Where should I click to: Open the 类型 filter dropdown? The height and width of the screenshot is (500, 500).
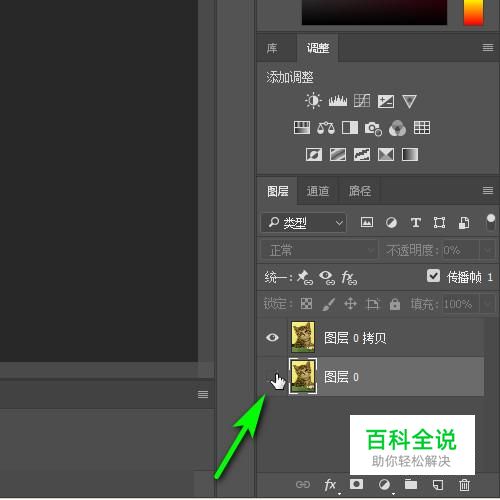pos(303,222)
